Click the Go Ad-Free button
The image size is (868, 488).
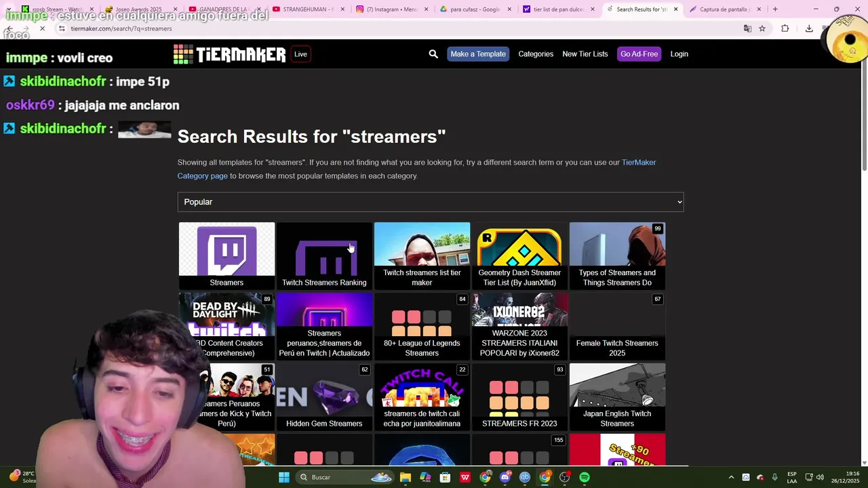click(x=639, y=54)
